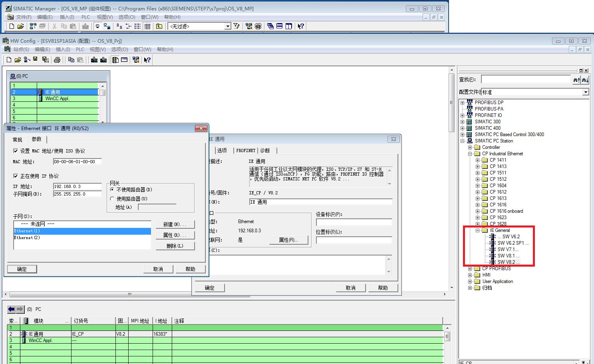Click New icon in HW Config toolbar
The width and height of the screenshot is (594, 364).
pos(9,60)
